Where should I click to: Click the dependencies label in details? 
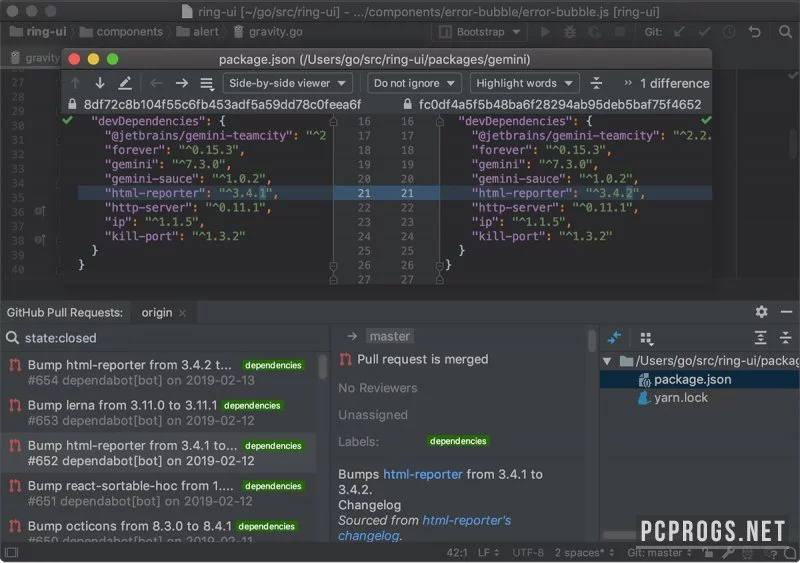(x=458, y=441)
